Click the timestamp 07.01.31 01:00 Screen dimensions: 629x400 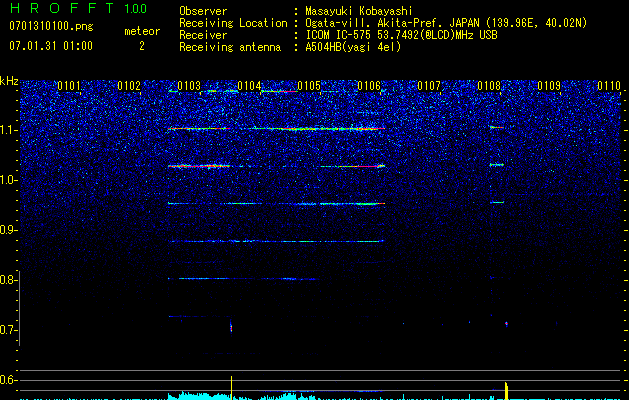pos(51,46)
